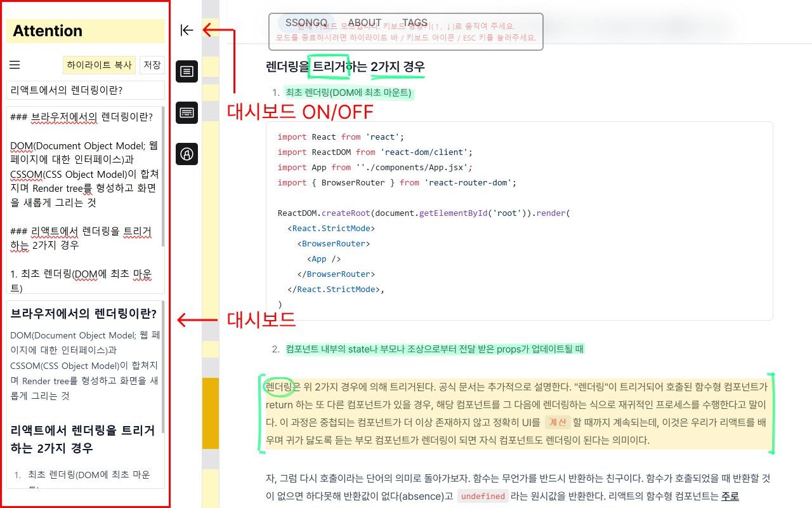
Task: Open the SSONGQ nav item
Action: pyautogui.click(x=306, y=23)
